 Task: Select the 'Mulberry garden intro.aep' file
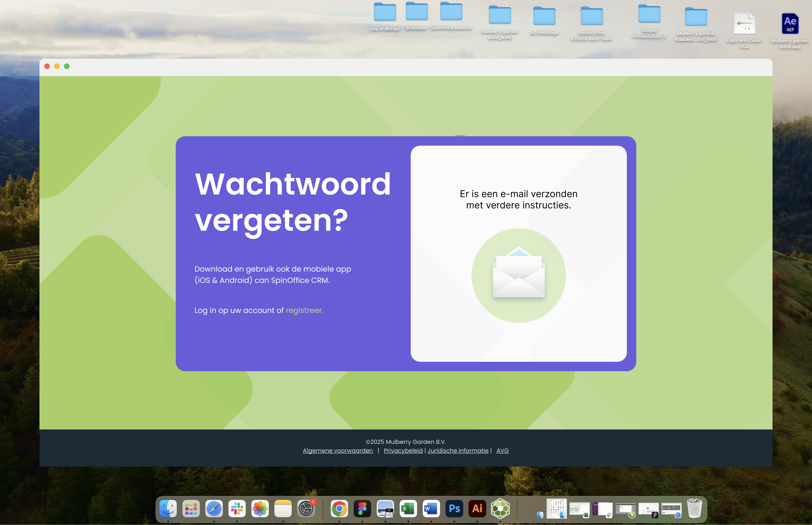click(789, 24)
